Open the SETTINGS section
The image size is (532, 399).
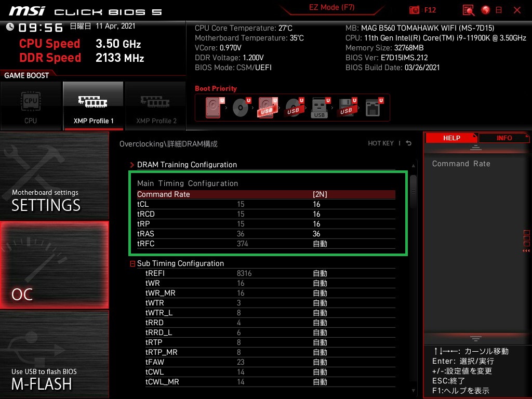54,176
